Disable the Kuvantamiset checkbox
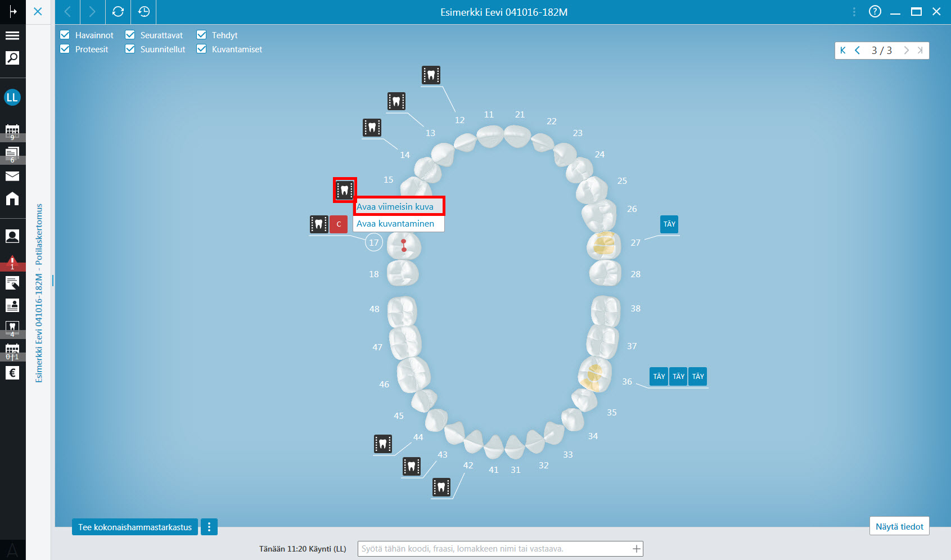Image resolution: width=951 pixels, height=560 pixels. click(201, 49)
